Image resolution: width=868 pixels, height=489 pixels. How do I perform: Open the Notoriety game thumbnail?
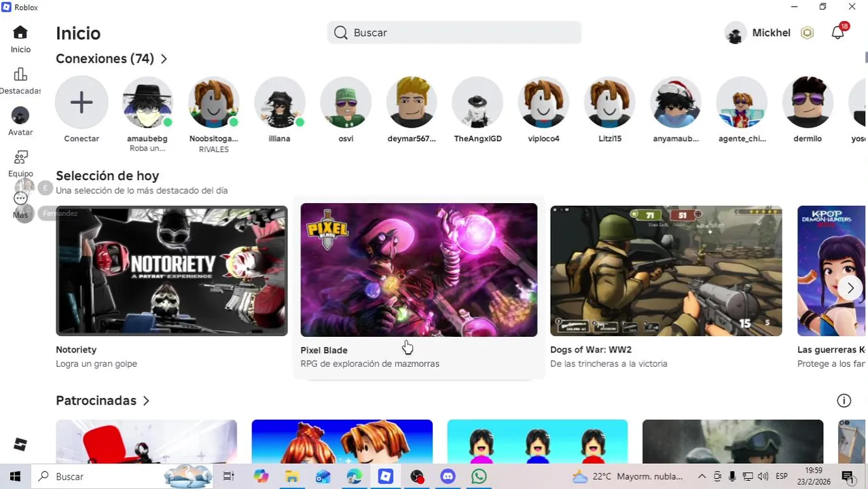pyautogui.click(x=172, y=271)
